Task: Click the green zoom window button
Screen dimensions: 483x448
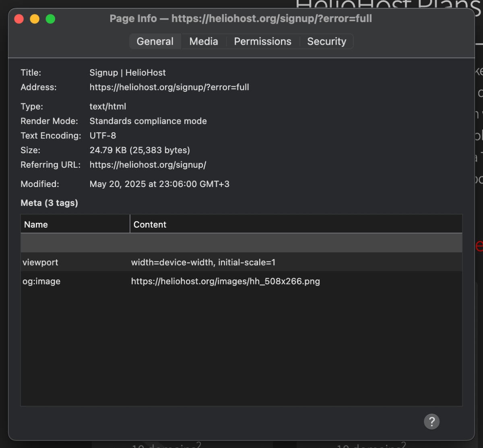Action: pyautogui.click(x=50, y=19)
